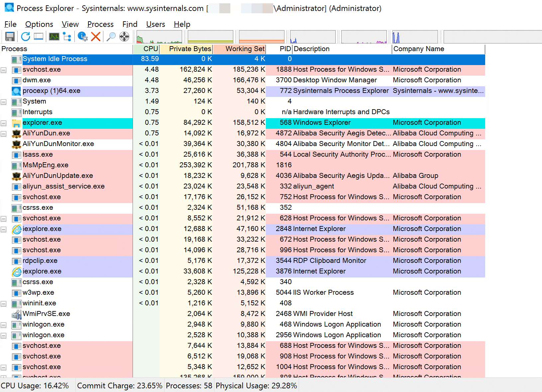
Task: Open the Users menu
Action: (155, 24)
